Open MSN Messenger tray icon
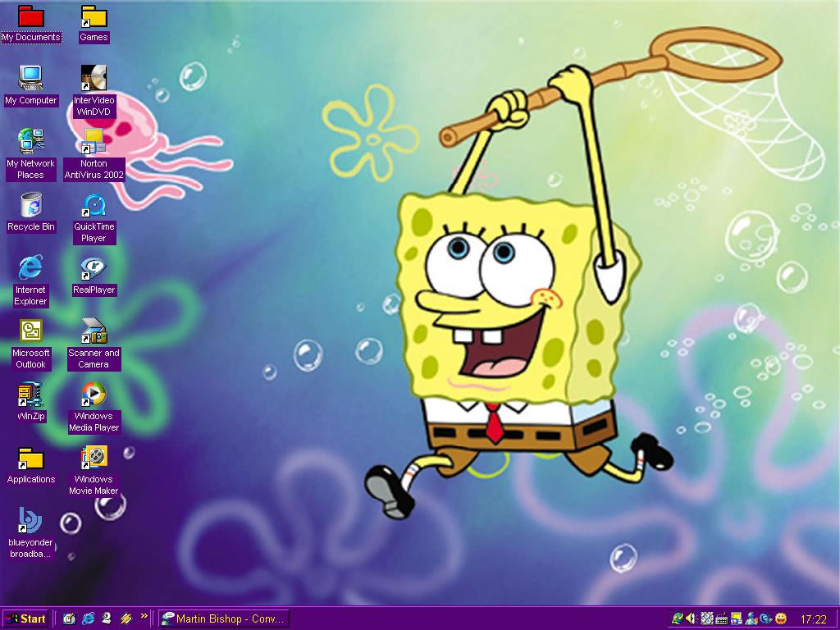The image size is (840, 630). [751, 619]
